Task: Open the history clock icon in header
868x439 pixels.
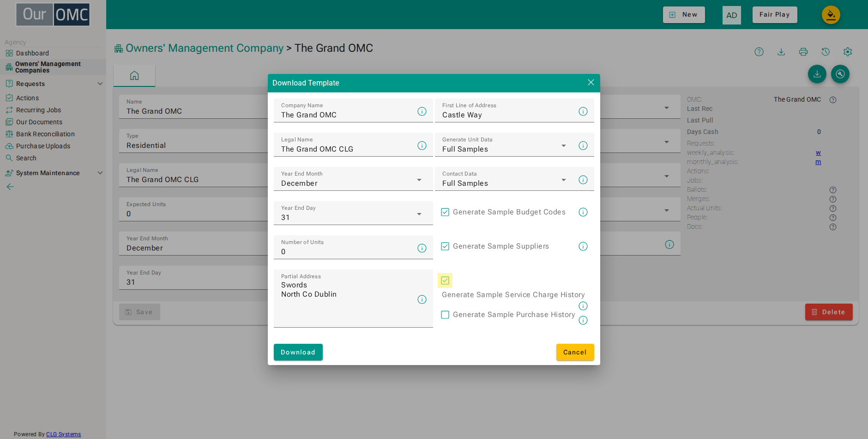Action: (826, 52)
